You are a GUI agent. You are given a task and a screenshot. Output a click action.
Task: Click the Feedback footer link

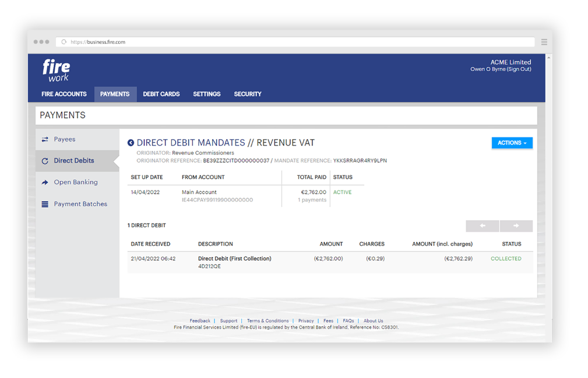click(x=200, y=320)
